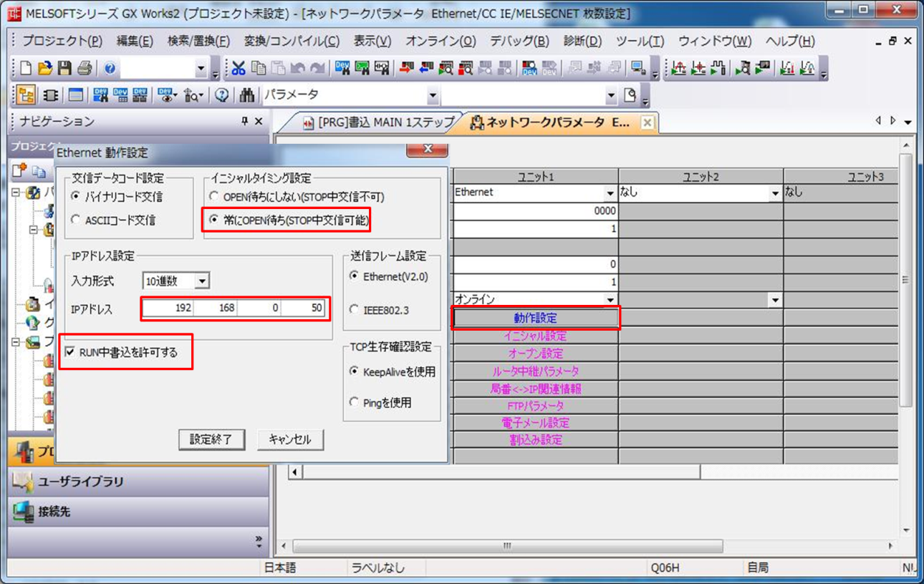Toggle the navigation tree view icon
924x584 pixels.
25,94
